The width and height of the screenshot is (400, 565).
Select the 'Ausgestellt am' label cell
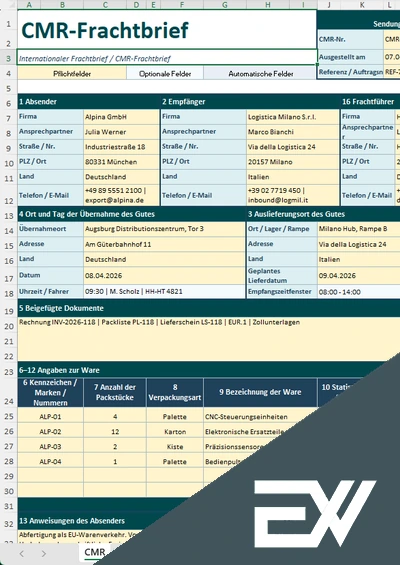click(351, 57)
